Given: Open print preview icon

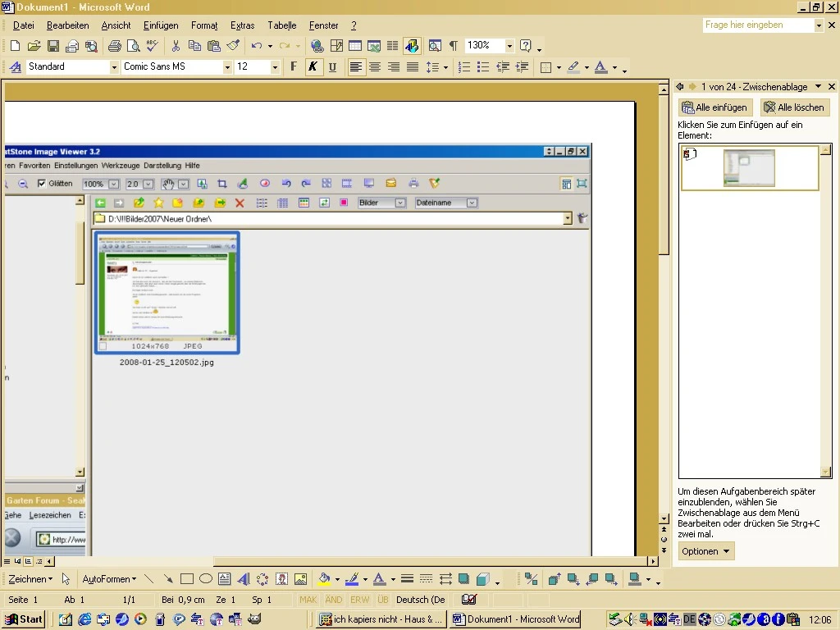Looking at the screenshot, I should tap(134, 46).
